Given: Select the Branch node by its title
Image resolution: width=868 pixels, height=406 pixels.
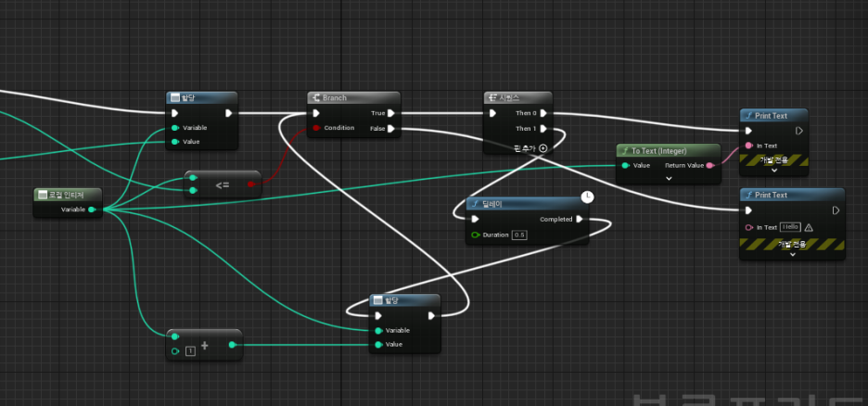Looking at the screenshot, I should point(335,98).
